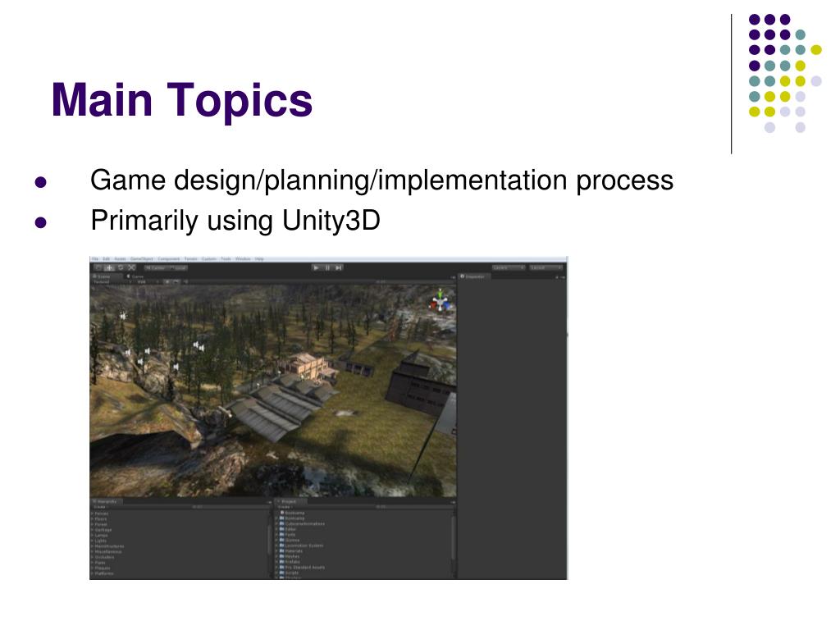This screenshot has height=630, width=840.
Task: Expand the Scripts folder in Project
Action: point(276,573)
